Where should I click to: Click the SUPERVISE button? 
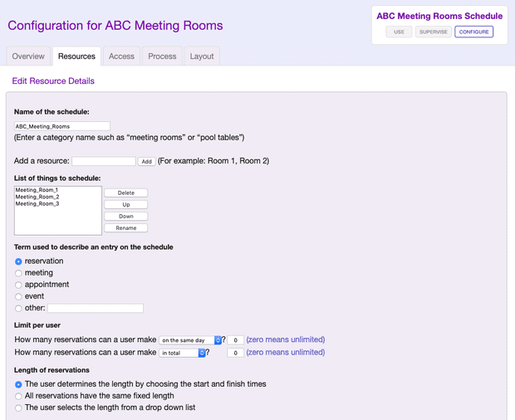click(x=434, y=32)
